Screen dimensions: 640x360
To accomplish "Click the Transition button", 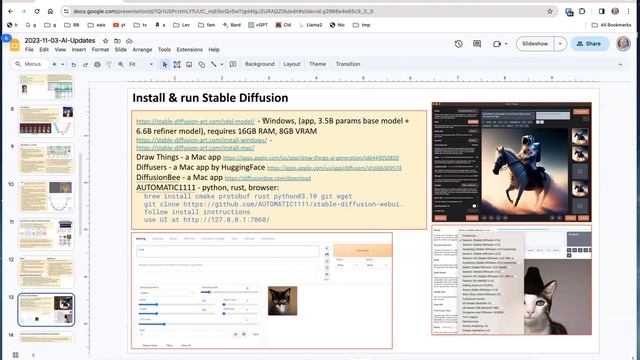I will click(x=348, y=64).
